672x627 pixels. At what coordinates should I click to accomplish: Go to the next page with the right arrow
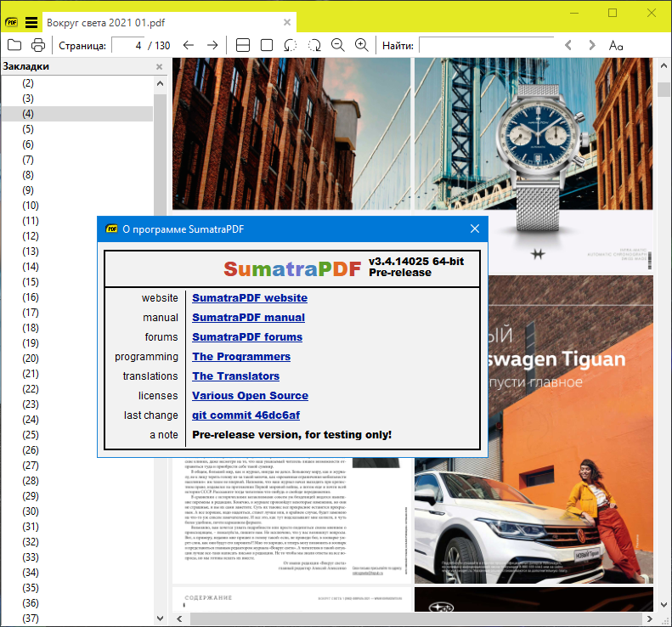pyautogui.click(x=212, y=45)
